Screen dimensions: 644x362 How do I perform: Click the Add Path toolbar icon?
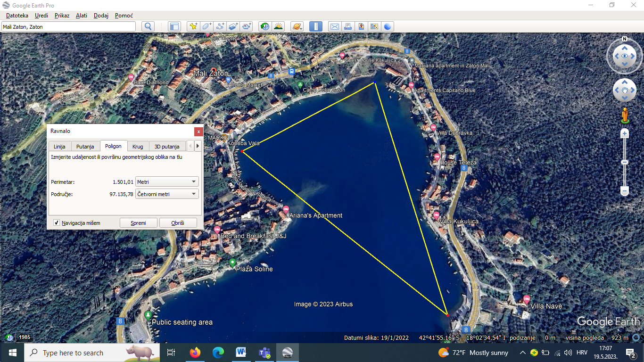(220, 27)
